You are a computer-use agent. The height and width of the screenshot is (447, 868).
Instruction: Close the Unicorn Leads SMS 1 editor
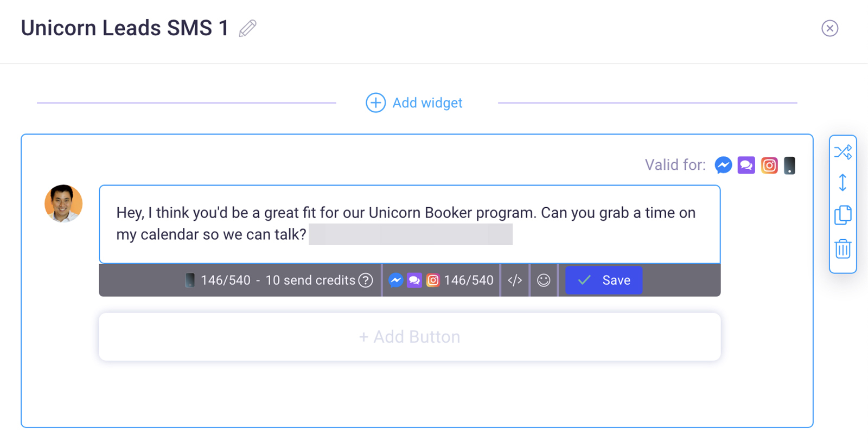coord(829,28)
